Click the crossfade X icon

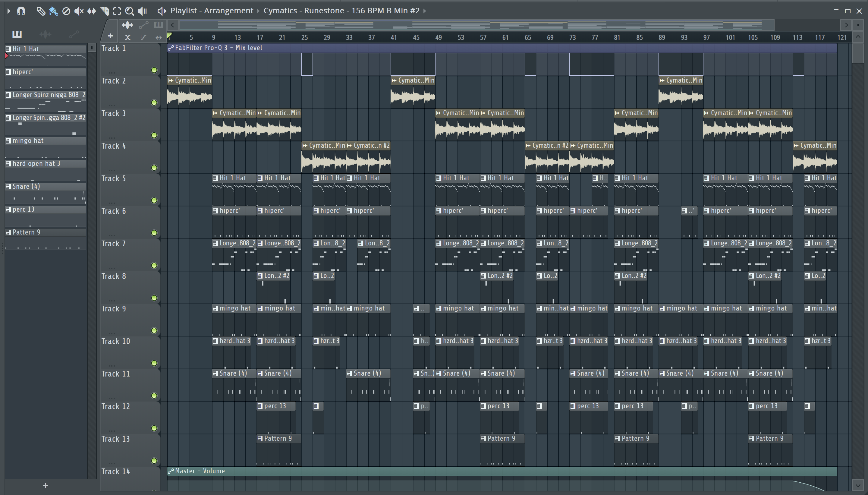(x=127, y=37)
